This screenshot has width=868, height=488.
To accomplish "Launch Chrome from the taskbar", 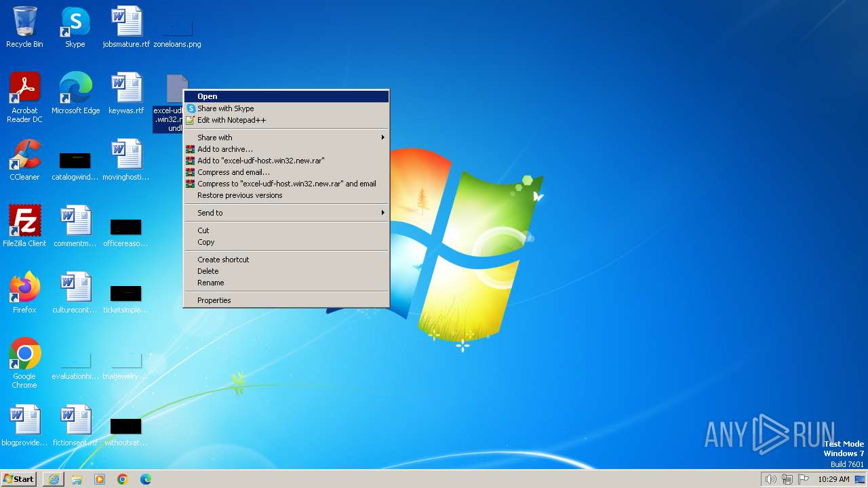I will coord(123,479).
